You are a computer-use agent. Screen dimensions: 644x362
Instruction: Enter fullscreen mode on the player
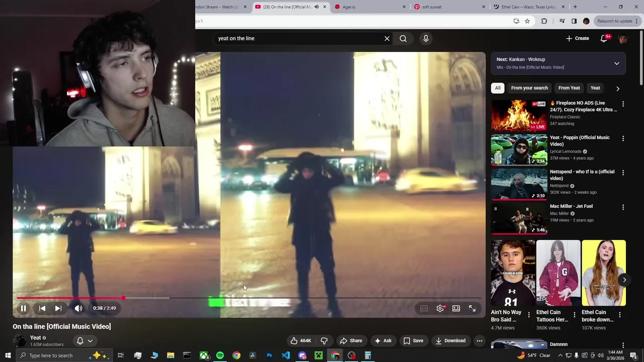(x=472, y=308)
